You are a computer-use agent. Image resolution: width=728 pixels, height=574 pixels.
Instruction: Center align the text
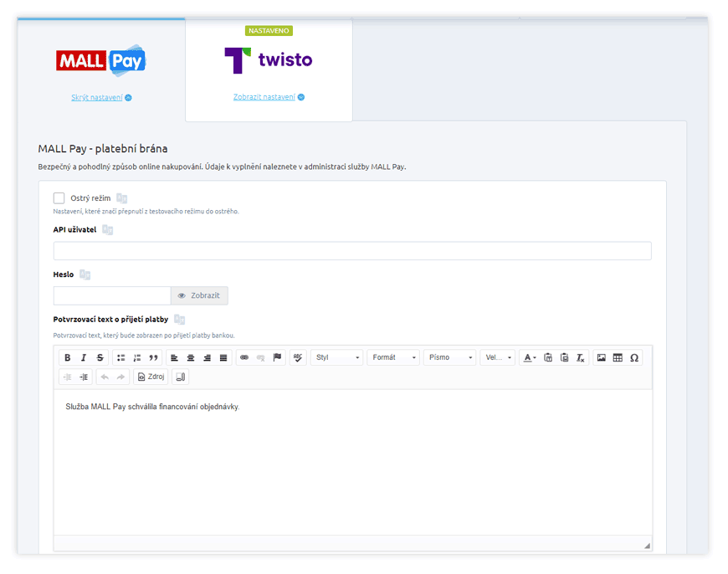click(191, 357)
